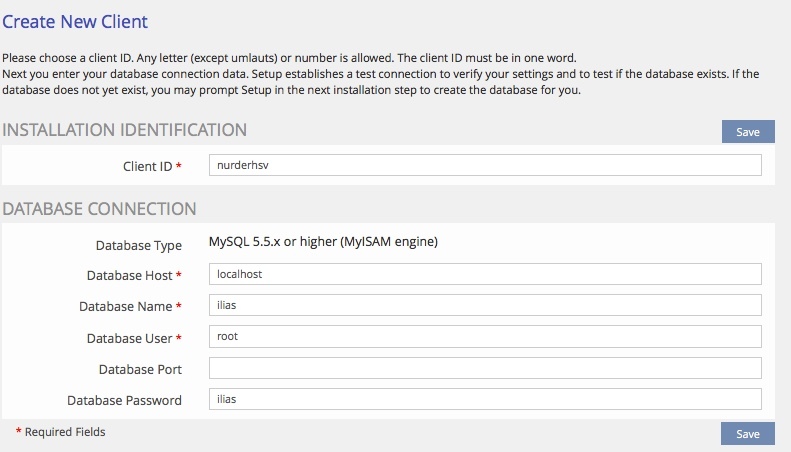Click the Save button beside Installation Identification
The height and width of the screenshot is (452, 791).
click(x=748, y=132)
